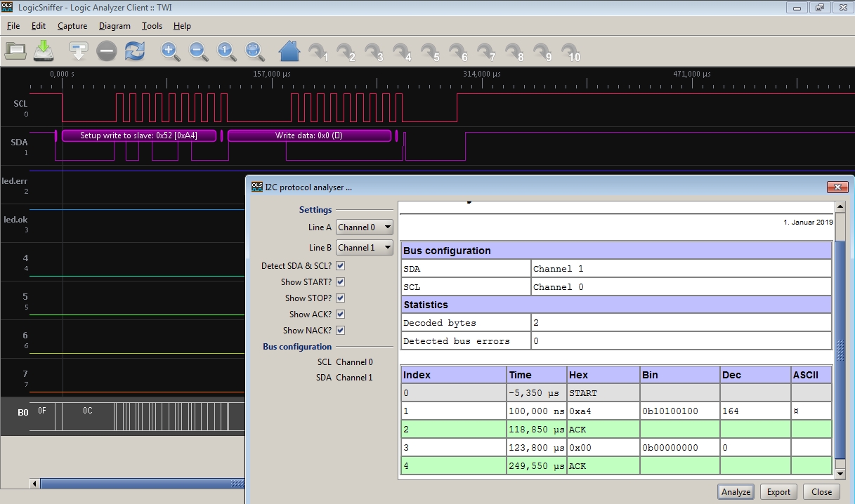The width and height of the screenshot is (855, 504).
Task: Jump to cursor 8
Action: tap(514, 52)
